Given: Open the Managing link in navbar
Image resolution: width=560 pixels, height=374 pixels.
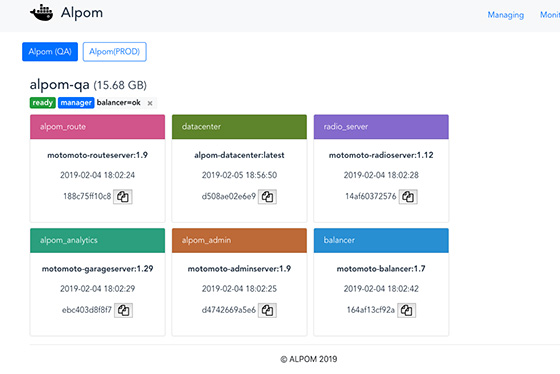Looking at the screenshot, I should pos(506,15).
